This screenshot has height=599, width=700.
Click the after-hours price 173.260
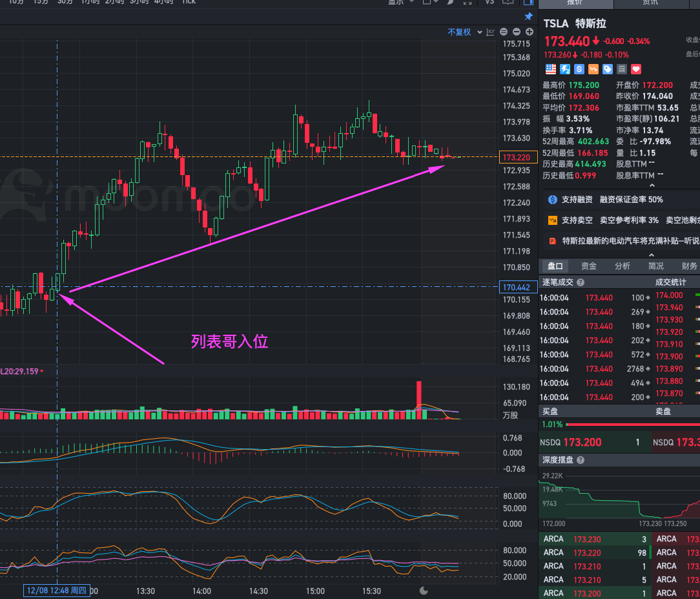[x=557, y=55]
